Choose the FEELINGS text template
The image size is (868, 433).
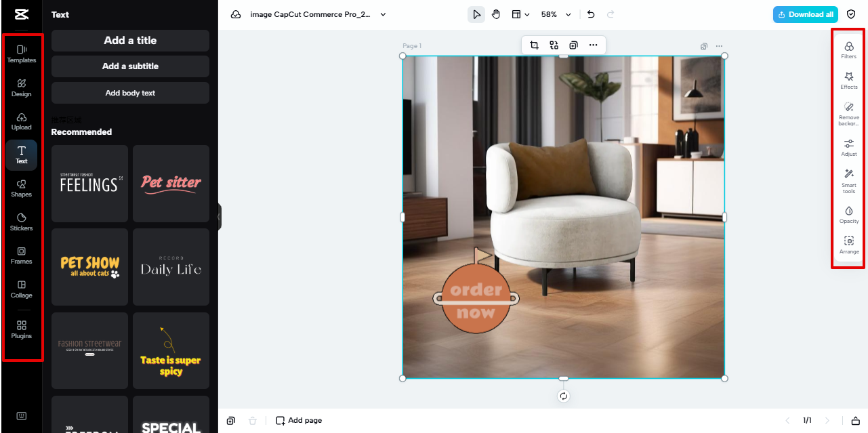pyautogui.click(x=89, y=184)
